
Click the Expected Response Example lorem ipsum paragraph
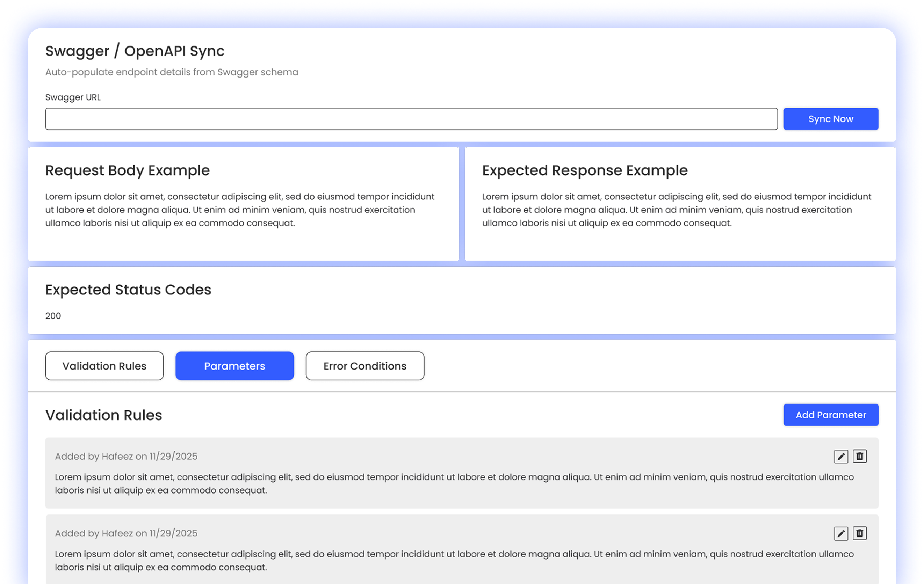pos(677,210)
